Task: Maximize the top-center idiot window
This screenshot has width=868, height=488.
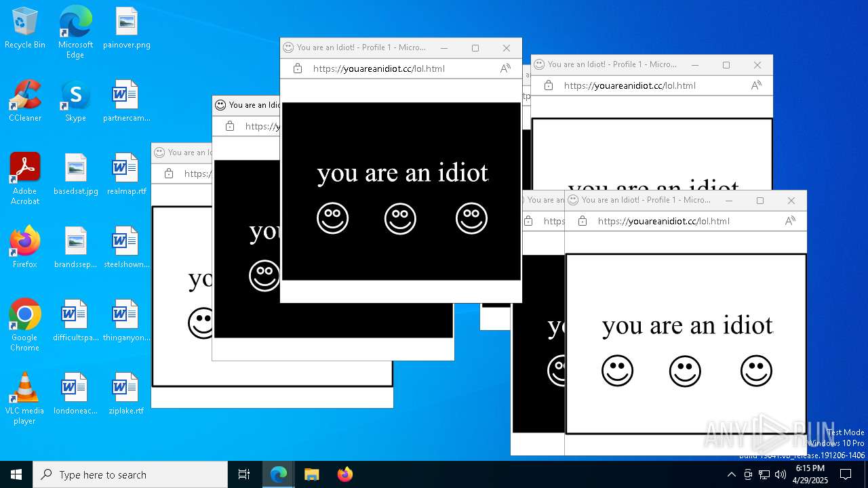Action: [475, 47]
